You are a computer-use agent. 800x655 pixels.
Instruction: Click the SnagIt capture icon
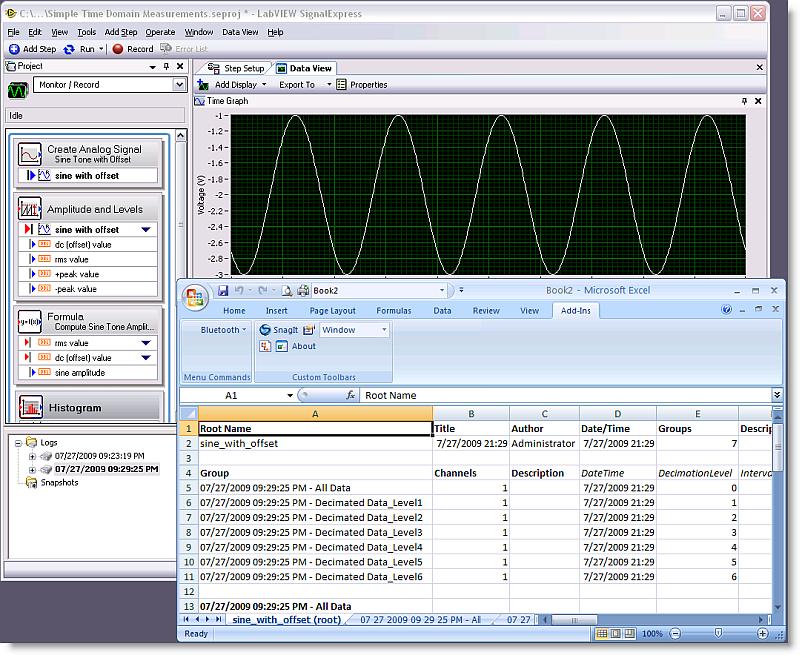pos(266,330)
